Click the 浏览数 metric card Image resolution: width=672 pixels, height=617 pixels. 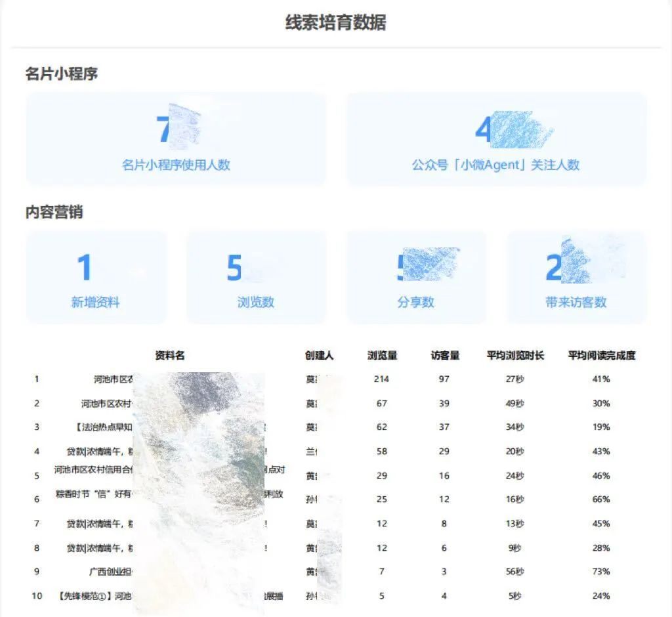coord(256,277)
